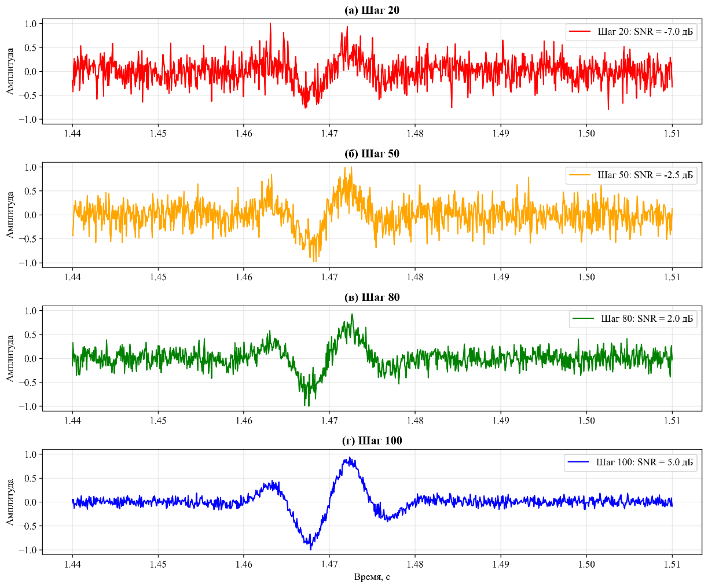Click the blue legend line swatch

pyautogui.click(x=579, y=462)
